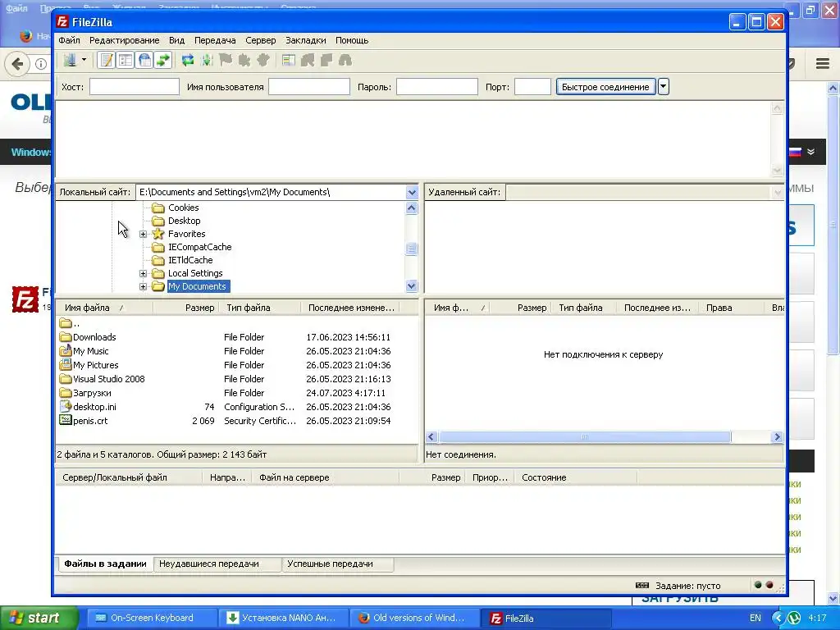
Task: Select the parent directory '..' folder icon
Action: pyautogui.click(x=66, y=323)
